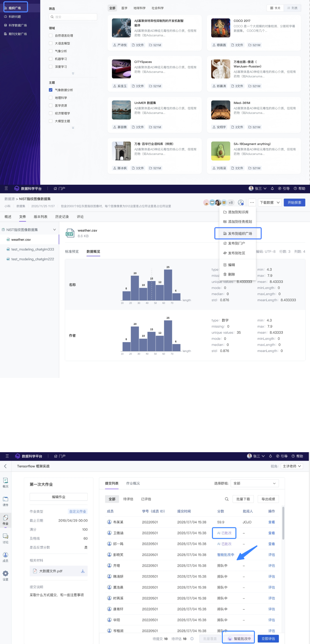Screen dimensions: 310x644
Task: Open the three-dots more options menu
Action: pos(252,202)
